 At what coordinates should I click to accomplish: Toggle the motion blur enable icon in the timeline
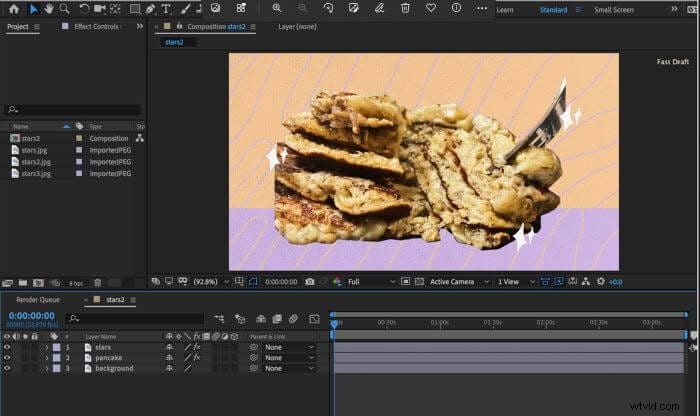293,319
